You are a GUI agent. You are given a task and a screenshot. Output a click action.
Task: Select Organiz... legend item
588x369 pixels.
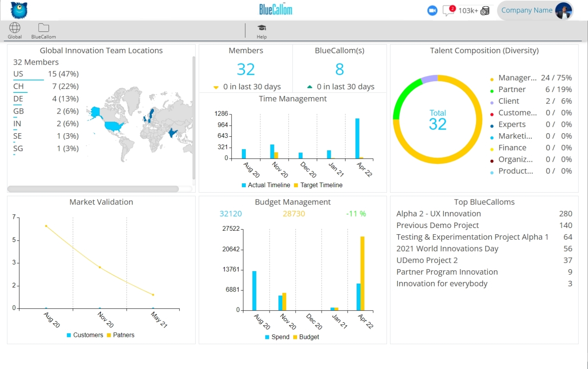(x=531, y=159)
